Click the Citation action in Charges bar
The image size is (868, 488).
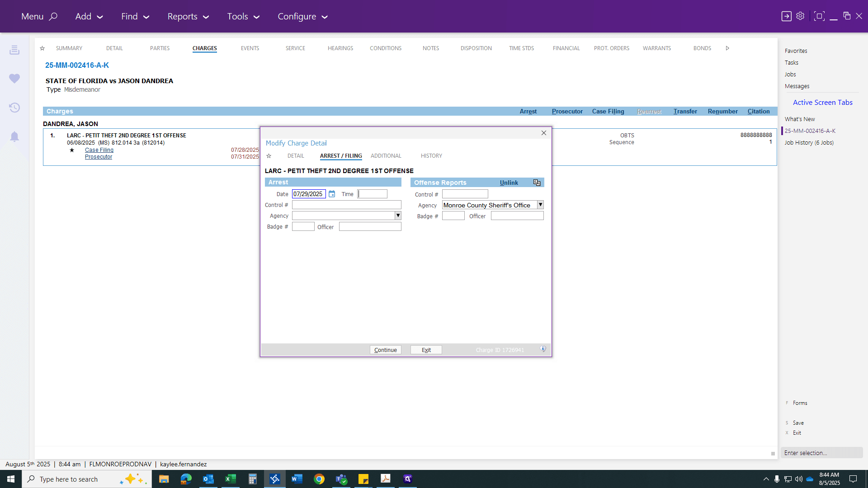click(x=758, y=111)
